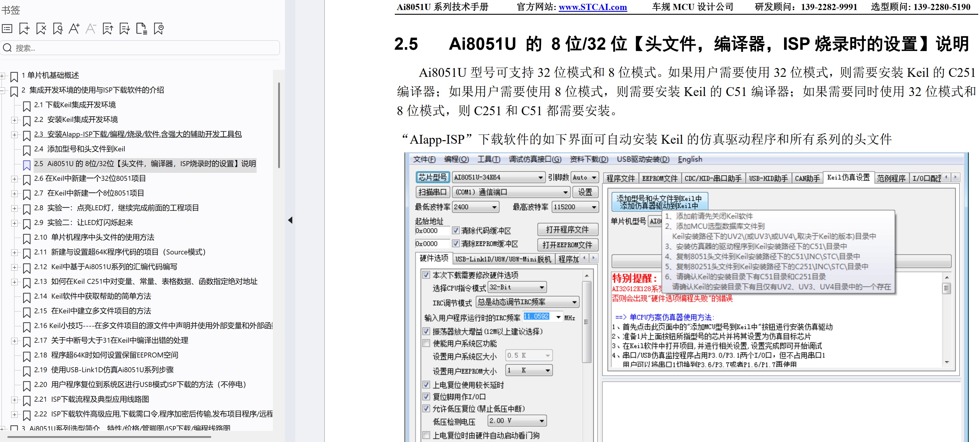
Task: Toggle the 清除代码缓冲区 checkbox
Action: 456,230
